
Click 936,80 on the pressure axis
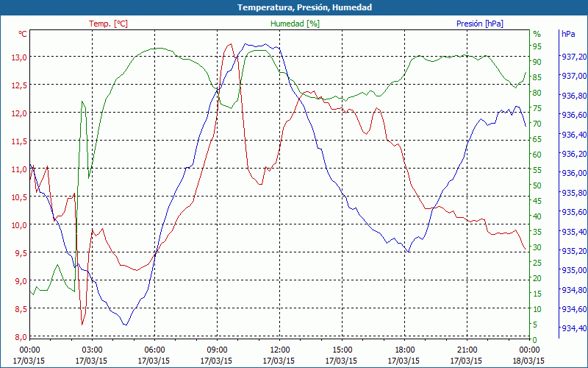tap(574, 96)
